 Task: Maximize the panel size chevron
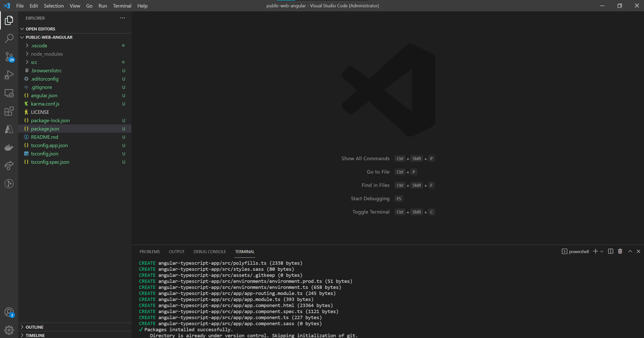pos(630,251)
